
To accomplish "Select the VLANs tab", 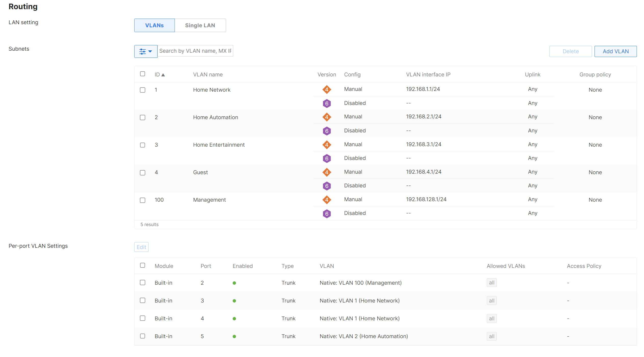I will click(x=154, y=25).
